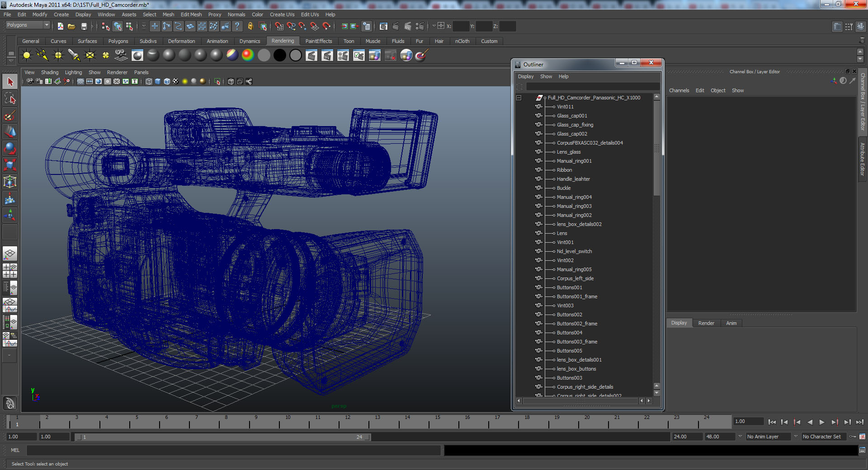
Task: Switch to single perspective view layout
Action: [x=10, y=254]
